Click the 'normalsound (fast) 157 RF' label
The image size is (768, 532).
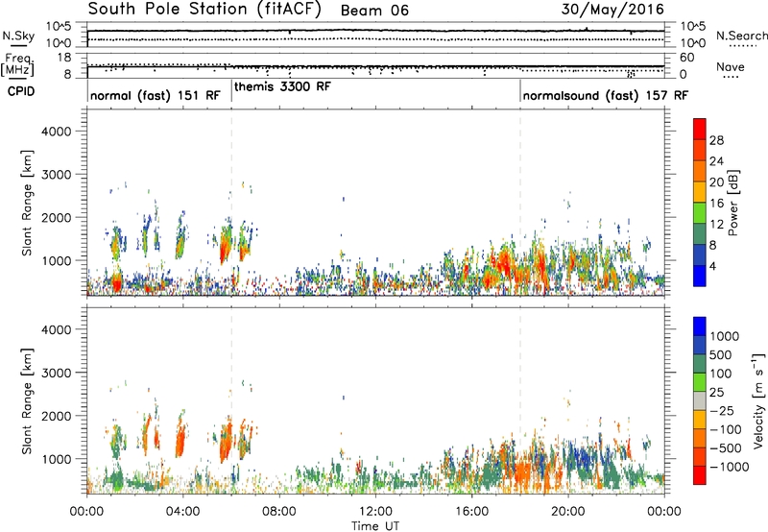pos(606,95)
